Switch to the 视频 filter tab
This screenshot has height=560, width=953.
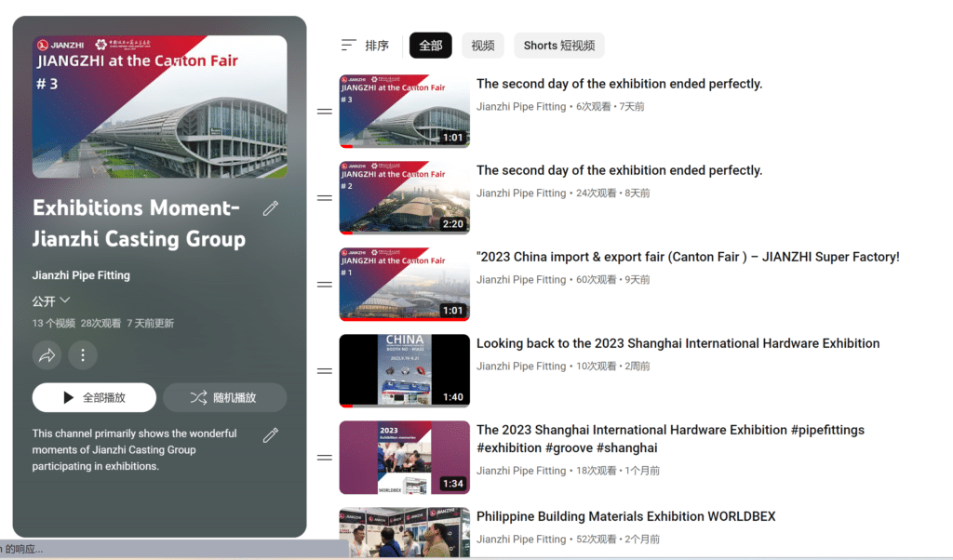tap(483, 46)
